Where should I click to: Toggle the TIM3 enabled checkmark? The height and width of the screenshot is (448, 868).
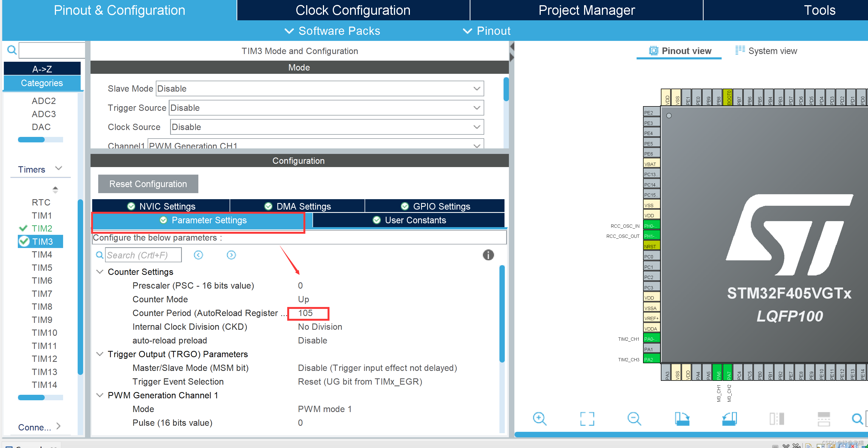(x=24, y=241)
